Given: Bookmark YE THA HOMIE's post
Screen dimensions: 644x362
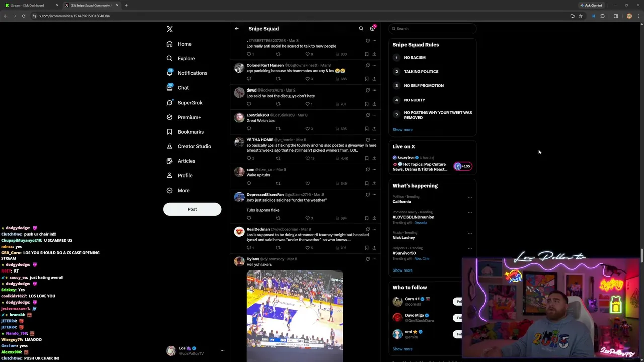Looking at the screenshot, I should tap(366, 158).
